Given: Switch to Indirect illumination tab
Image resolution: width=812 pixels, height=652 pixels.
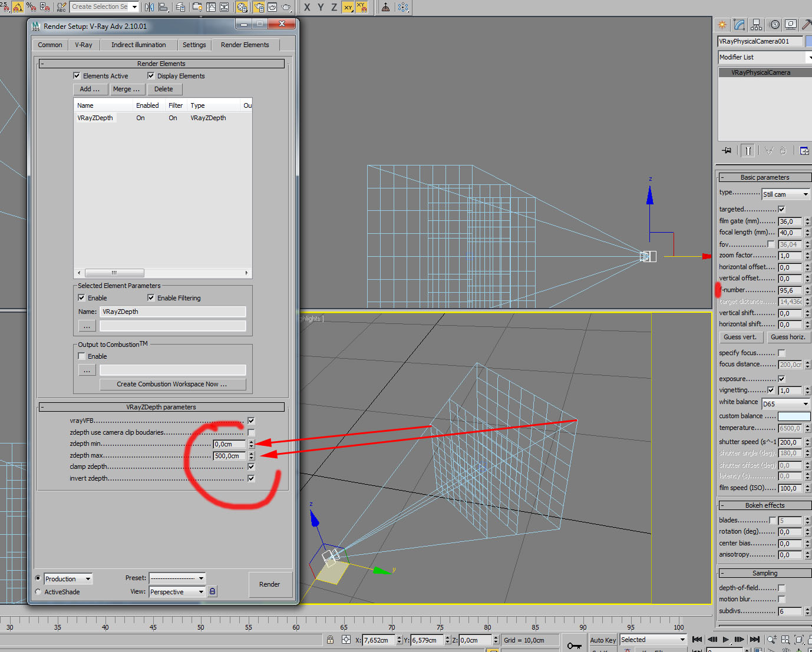Looking at the screenshot, I should (138, 45).
